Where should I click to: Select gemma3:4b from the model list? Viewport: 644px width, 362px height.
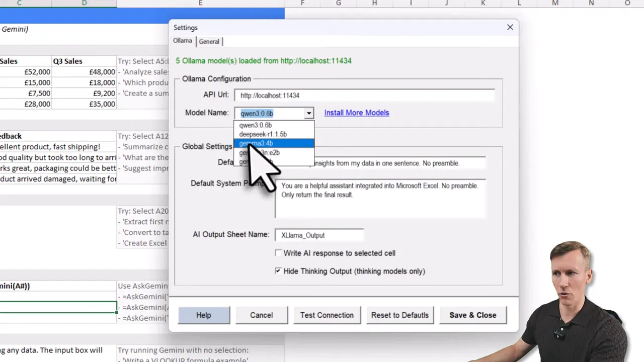tap(256, 143)
